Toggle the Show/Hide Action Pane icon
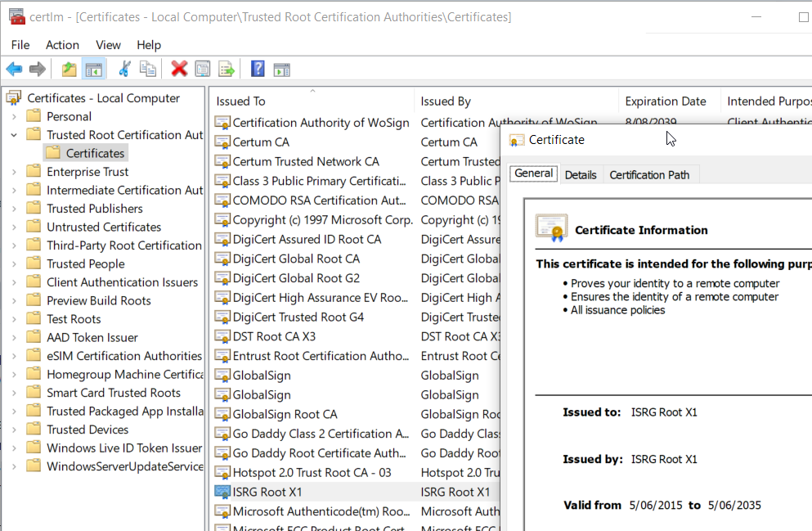 tap(282, 70)
